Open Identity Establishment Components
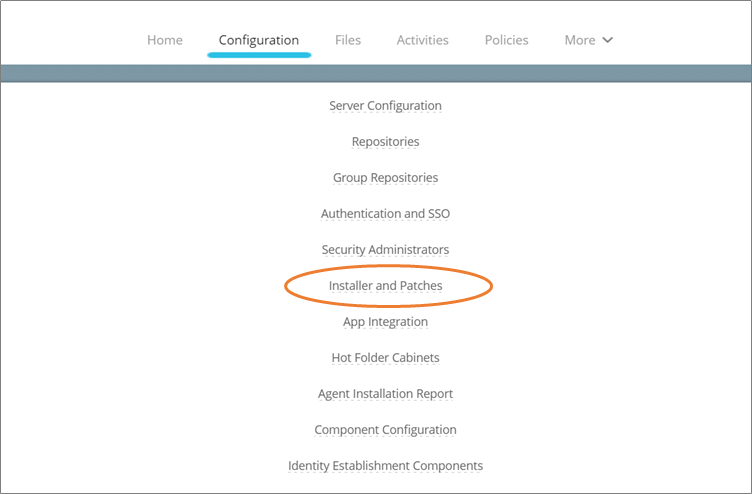The image size is (752, 494). click(385, 466)
